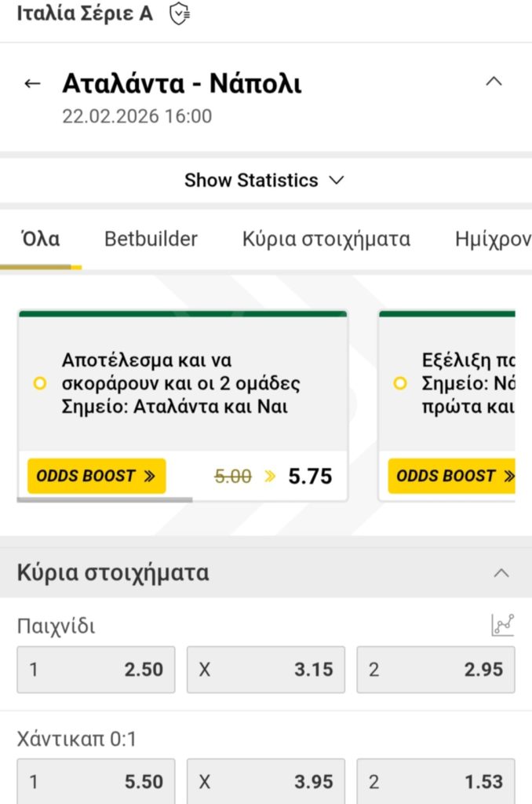
Task: Bet on Νάπολι at 2.95
Action: (435, 669)
